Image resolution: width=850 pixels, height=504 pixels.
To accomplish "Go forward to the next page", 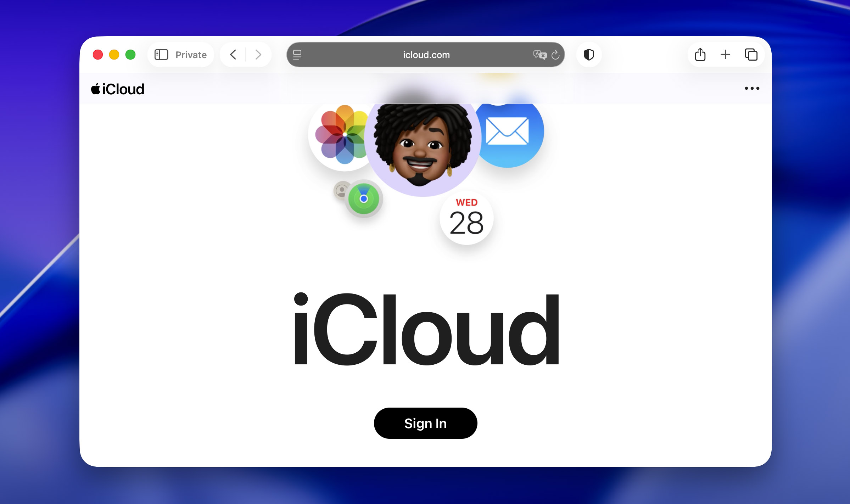I will click(x=258, y=55).
